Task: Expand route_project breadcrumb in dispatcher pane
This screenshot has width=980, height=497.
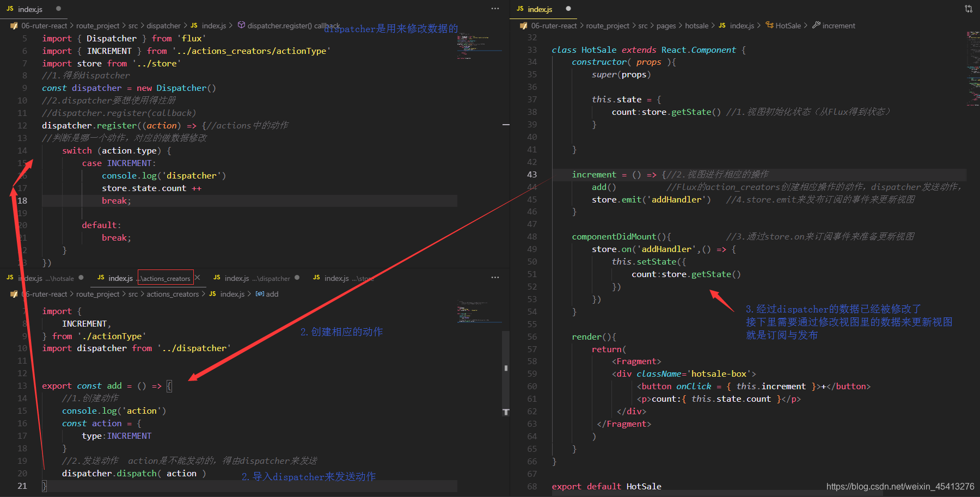Action: click(97, 26)
